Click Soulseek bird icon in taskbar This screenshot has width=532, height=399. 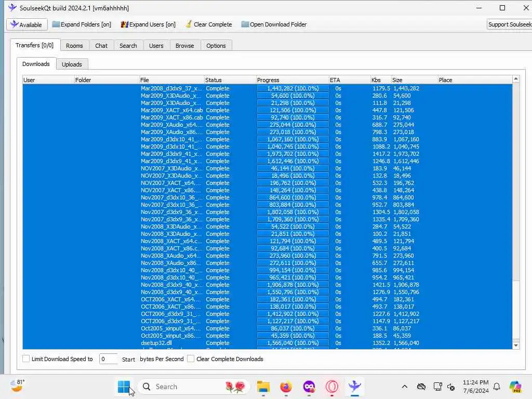354,387
